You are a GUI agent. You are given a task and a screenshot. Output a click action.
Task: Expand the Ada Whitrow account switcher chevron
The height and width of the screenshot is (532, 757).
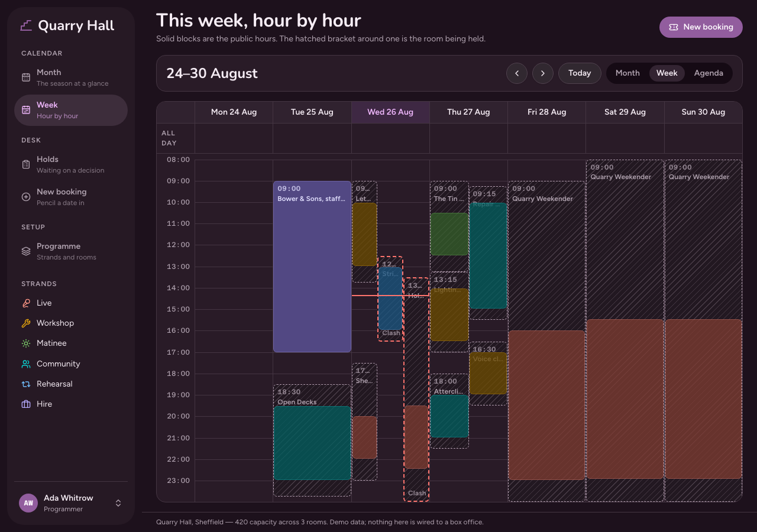[x=118, y=503]
